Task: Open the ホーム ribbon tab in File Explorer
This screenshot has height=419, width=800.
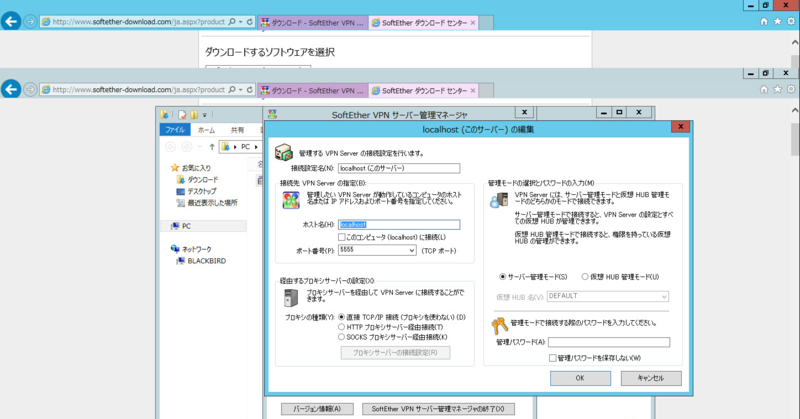Action: coord(207,130)
